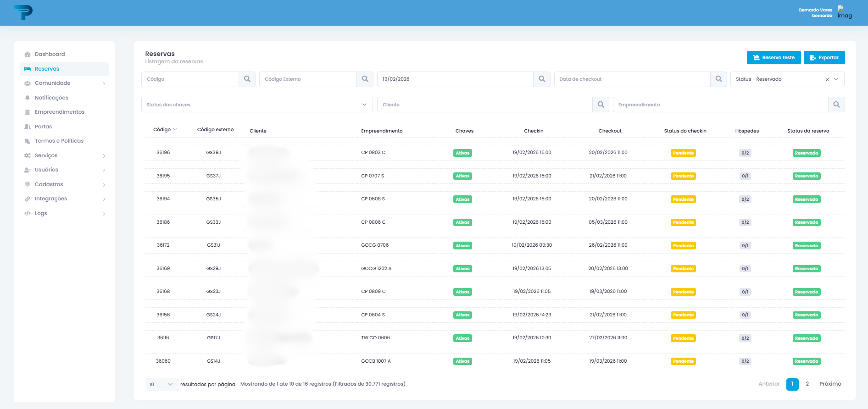Open the Status reserva dropdown arrow
This screenshot has width=868, height=409.
click(x=836, y=80)
